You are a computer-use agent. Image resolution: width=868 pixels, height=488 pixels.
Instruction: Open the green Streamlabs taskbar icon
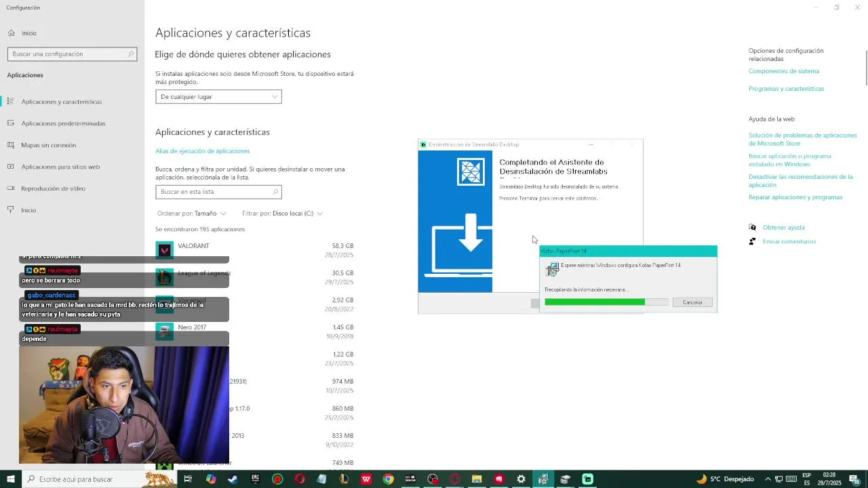click(588, 479)
